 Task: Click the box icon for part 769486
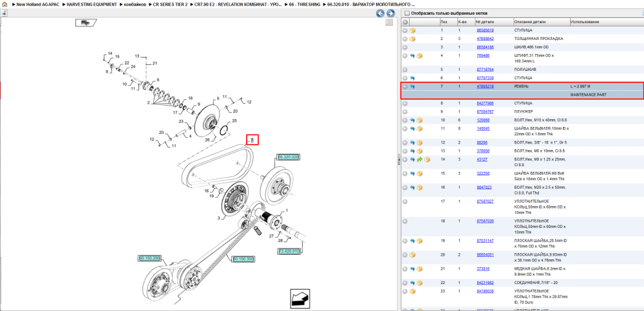[420, 55]
